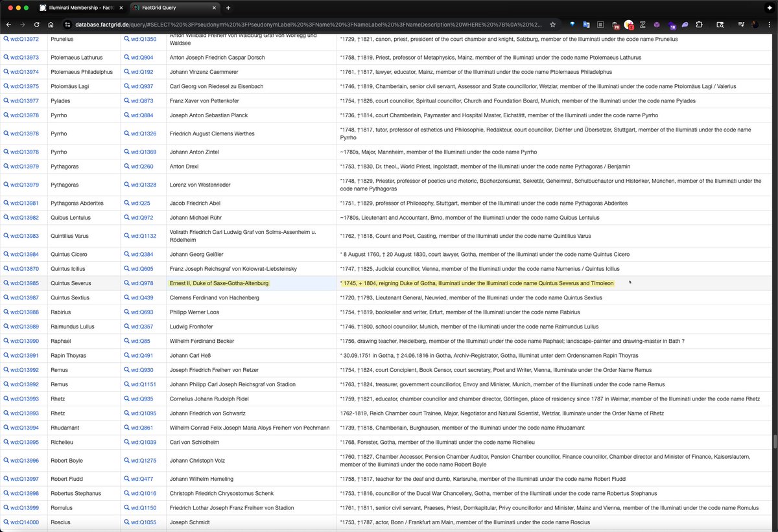Click the Raimundus Lullus pseudonym cell
This screenshot has width=778, height=532.
coord(84,327)
